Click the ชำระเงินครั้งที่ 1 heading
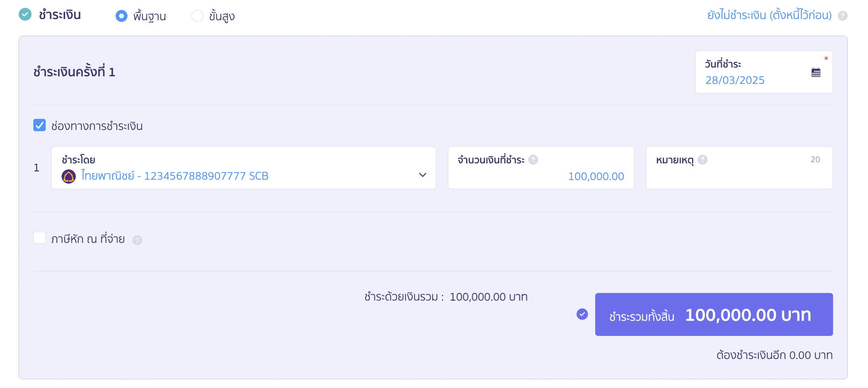The height and width of the screenshot is (388, 868). 74,72
